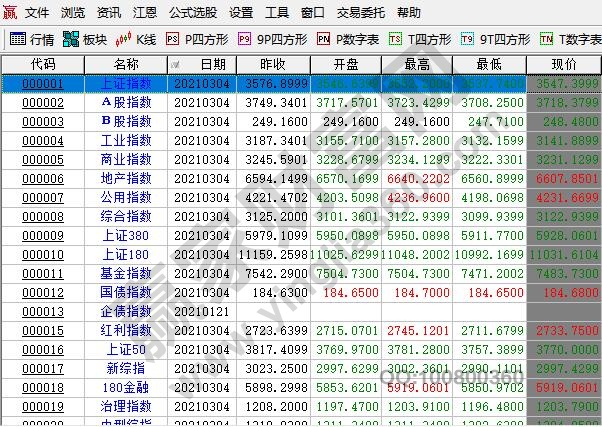
Task: Sort by the 现价 column header
Action: point(564,64)
